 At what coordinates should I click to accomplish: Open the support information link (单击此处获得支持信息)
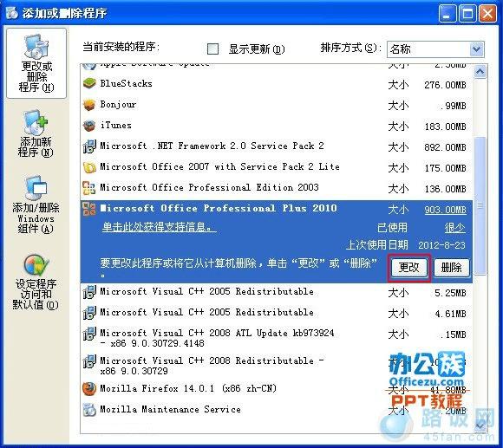click(x=159, y=227)
